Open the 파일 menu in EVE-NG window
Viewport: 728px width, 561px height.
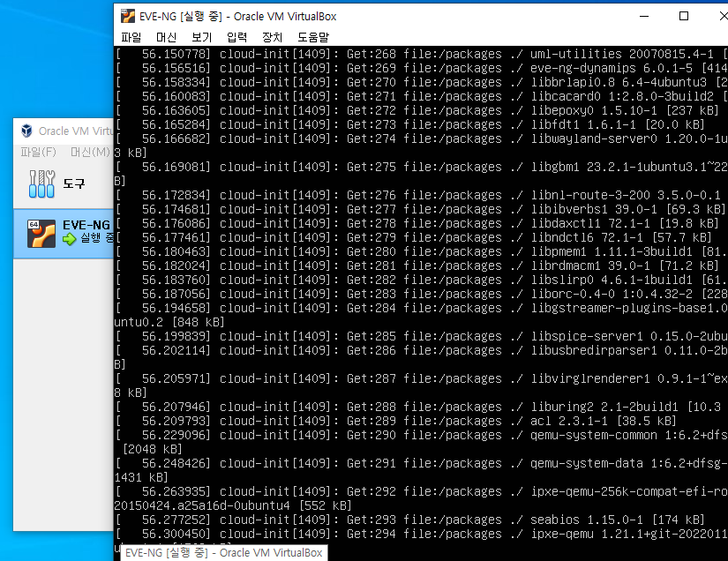tap(131, 37)
